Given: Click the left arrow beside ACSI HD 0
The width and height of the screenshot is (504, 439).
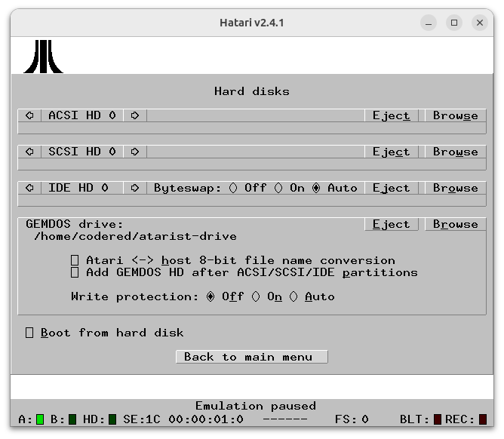Looking at the screenshot, I should click(29, 115).
